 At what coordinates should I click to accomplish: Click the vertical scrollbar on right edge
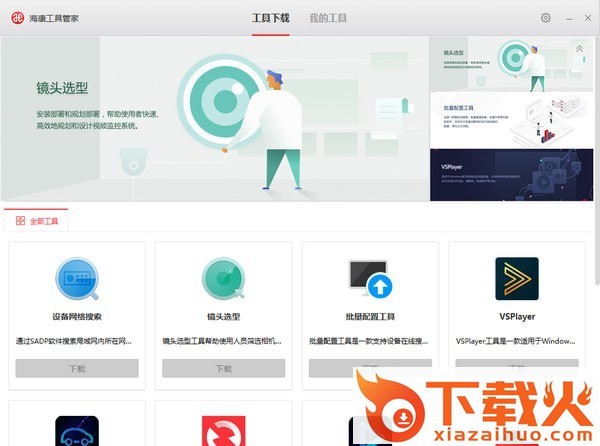click(597, 161)
